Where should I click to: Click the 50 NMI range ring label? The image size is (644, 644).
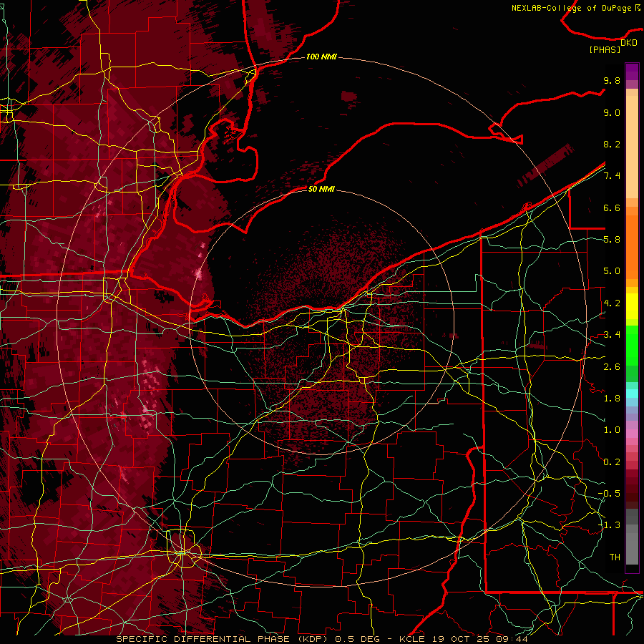click(x=321, y=189)
